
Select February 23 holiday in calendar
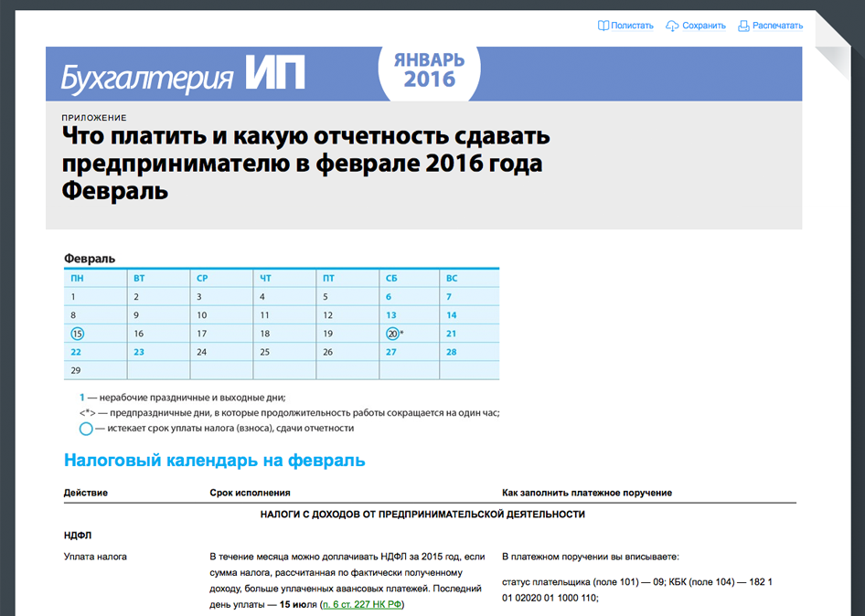tap(139, 352)
